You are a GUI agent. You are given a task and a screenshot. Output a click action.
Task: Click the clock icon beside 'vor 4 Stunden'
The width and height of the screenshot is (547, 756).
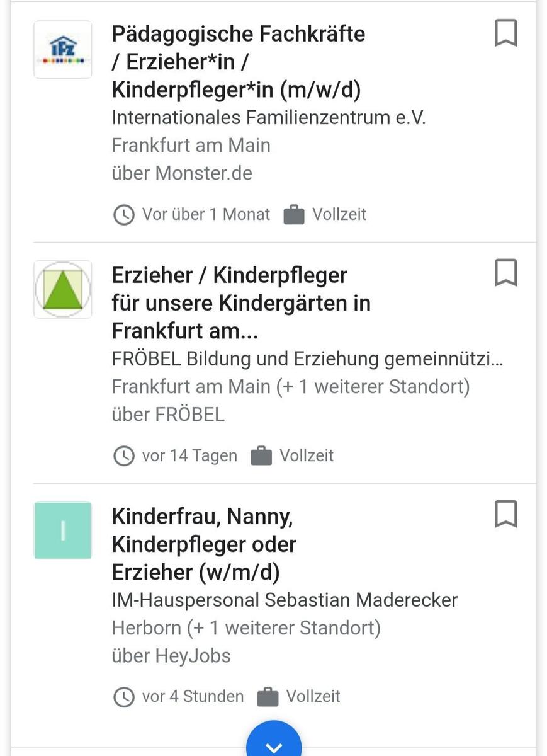124,697
